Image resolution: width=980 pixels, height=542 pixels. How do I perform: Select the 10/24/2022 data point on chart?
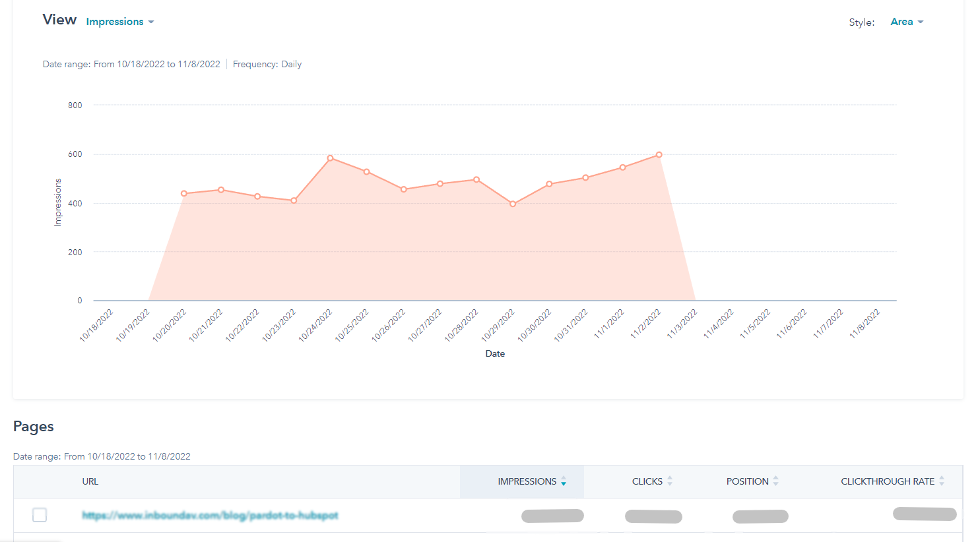tap(330, 158)
